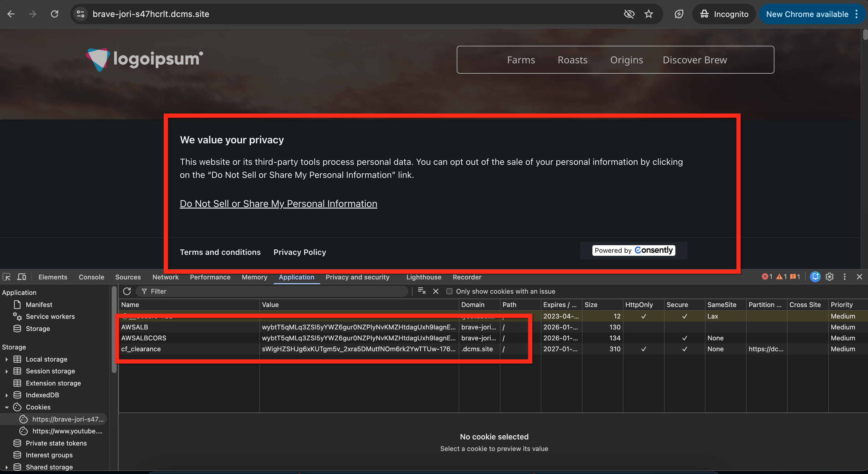Open the Lighthouse tab
Image resolution: width=868 pixels, height=474 pixels.
424,277
